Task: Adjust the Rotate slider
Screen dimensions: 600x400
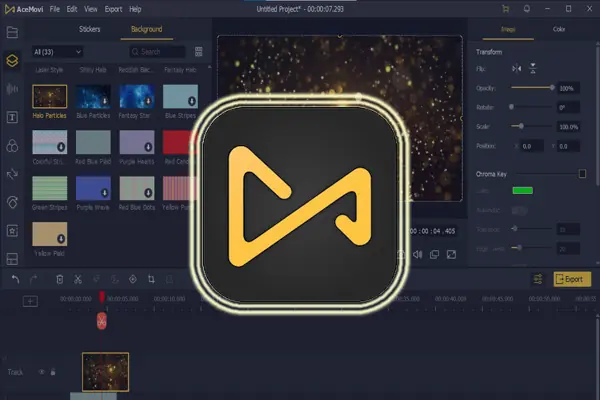Action: pos(531,107)
